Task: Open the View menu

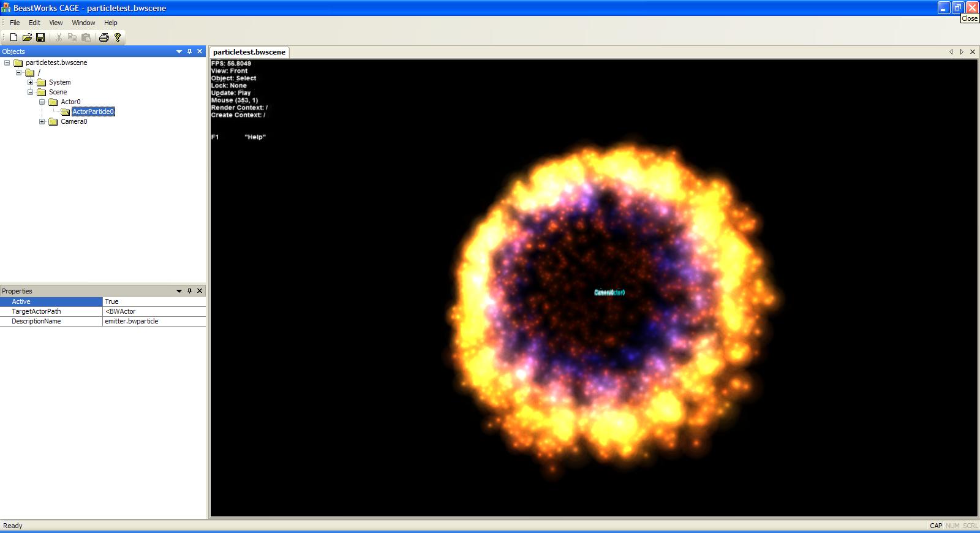Action: coord(56,23)
